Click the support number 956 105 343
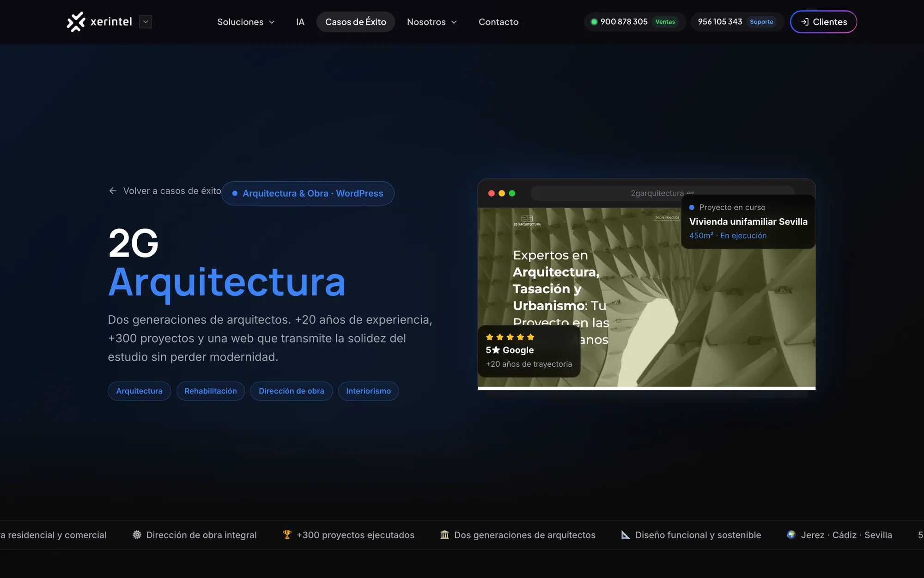 pyautogui.click(x=720, y=22)
